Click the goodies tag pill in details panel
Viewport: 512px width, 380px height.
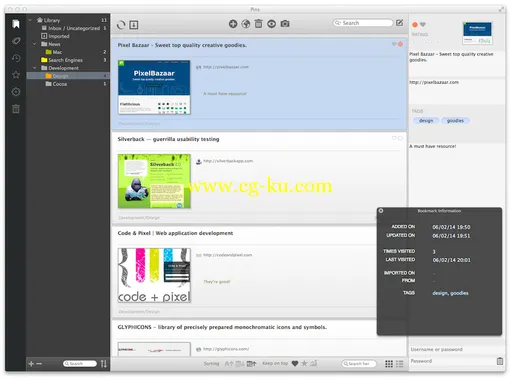tap(455, 121)
